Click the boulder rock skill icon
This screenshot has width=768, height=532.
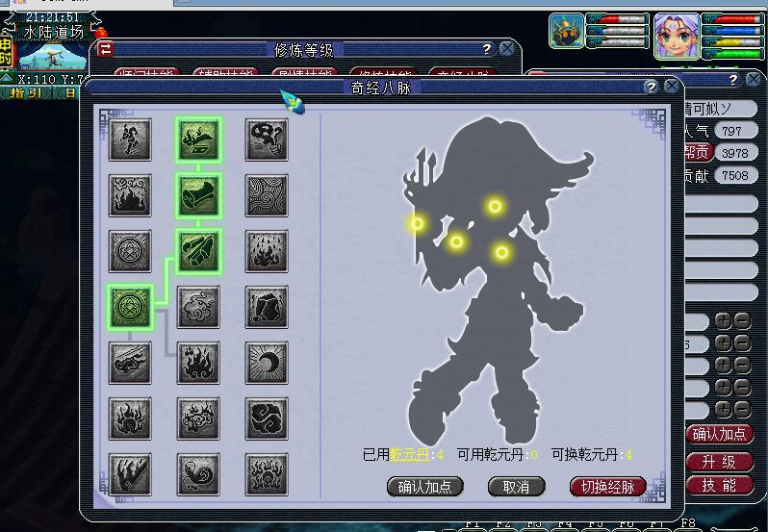click(267, 307)
